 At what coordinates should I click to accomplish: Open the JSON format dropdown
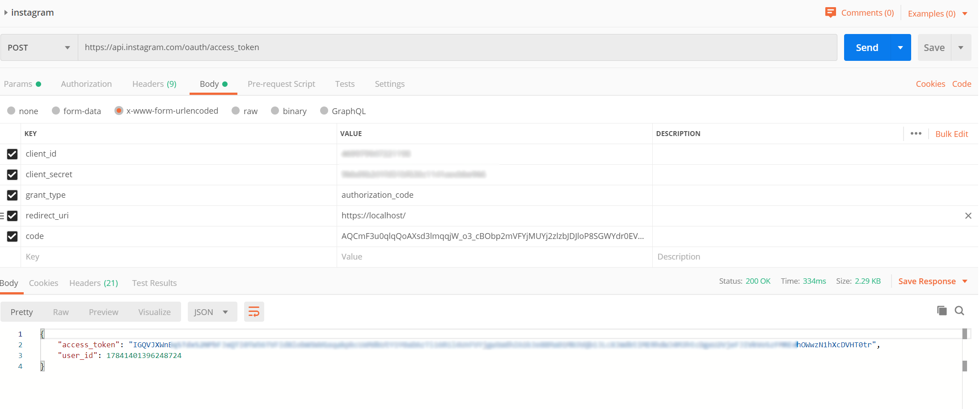pyautogui.click(x=212, y=312)
